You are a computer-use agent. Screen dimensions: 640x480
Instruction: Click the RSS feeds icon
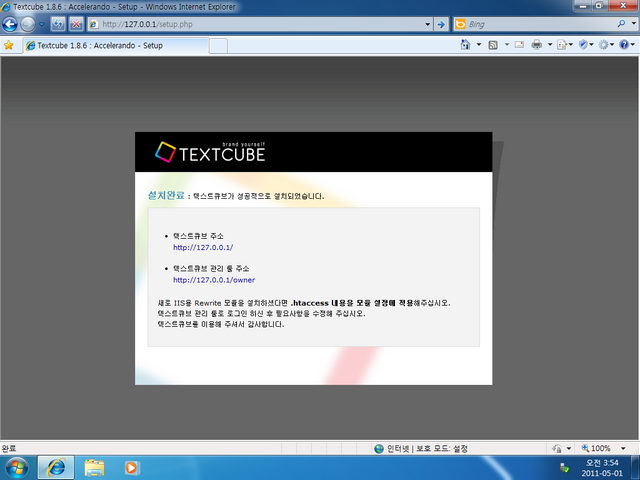493,45
